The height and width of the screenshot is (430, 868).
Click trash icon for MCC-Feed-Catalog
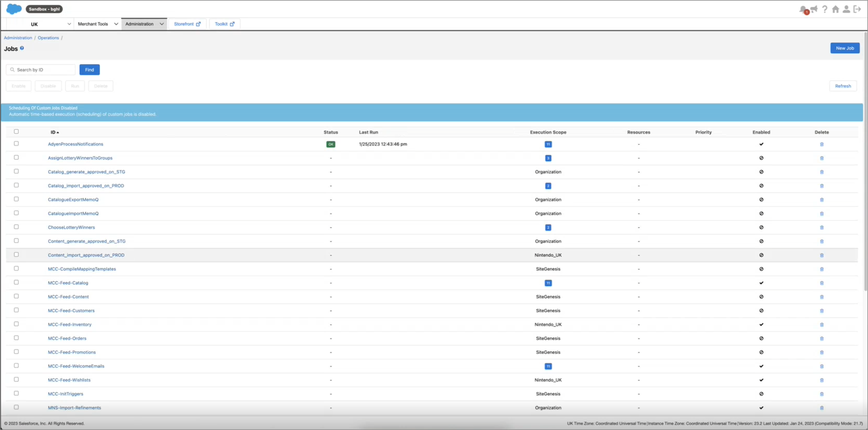(x=822, y=283)
